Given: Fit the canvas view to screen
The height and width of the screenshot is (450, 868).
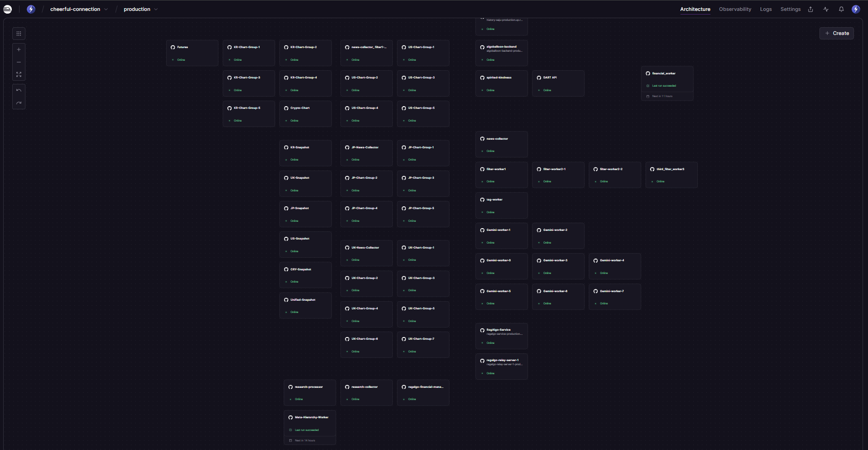Looking at the screenshot, I should 19,74.
